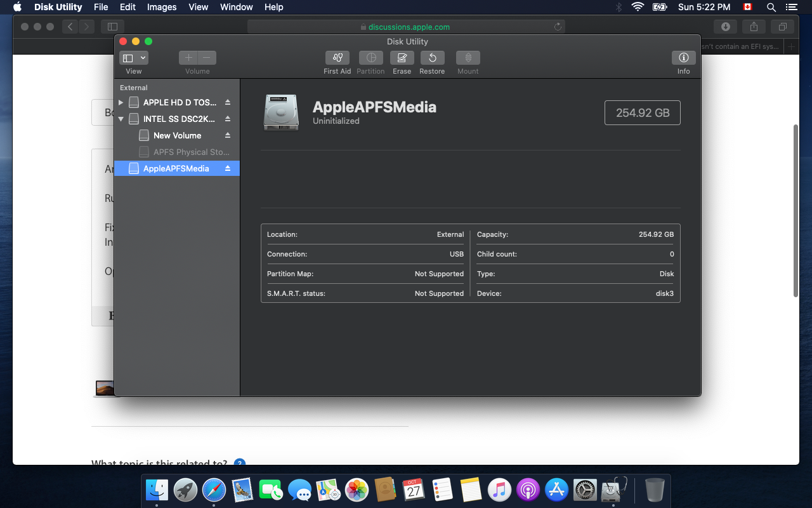Open Spotlight search in the menu bar

[771, 7]
